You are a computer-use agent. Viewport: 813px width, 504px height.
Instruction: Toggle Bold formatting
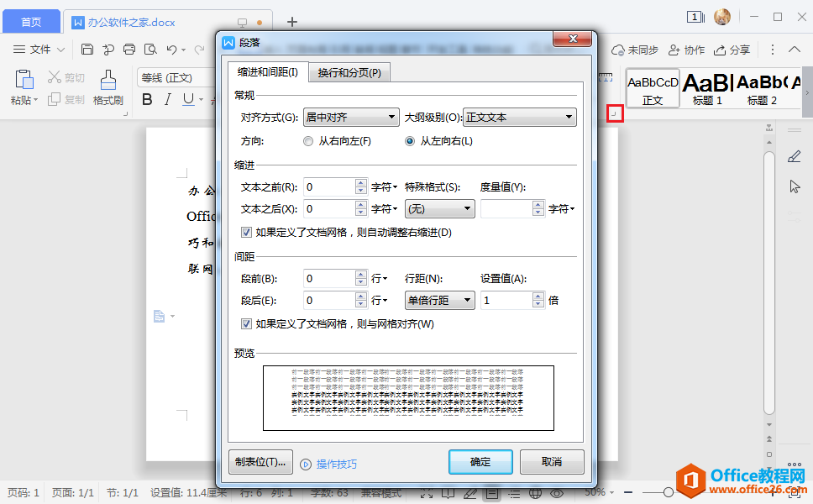point(147,99)
